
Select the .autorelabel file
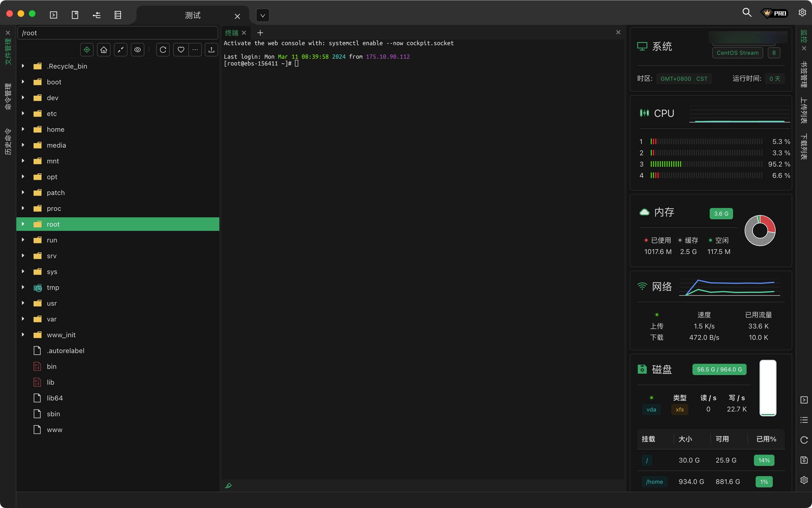118,351
